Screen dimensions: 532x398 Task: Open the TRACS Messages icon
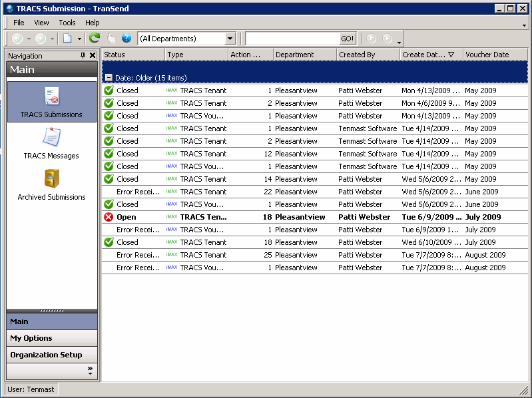click(x=52, y=138)
